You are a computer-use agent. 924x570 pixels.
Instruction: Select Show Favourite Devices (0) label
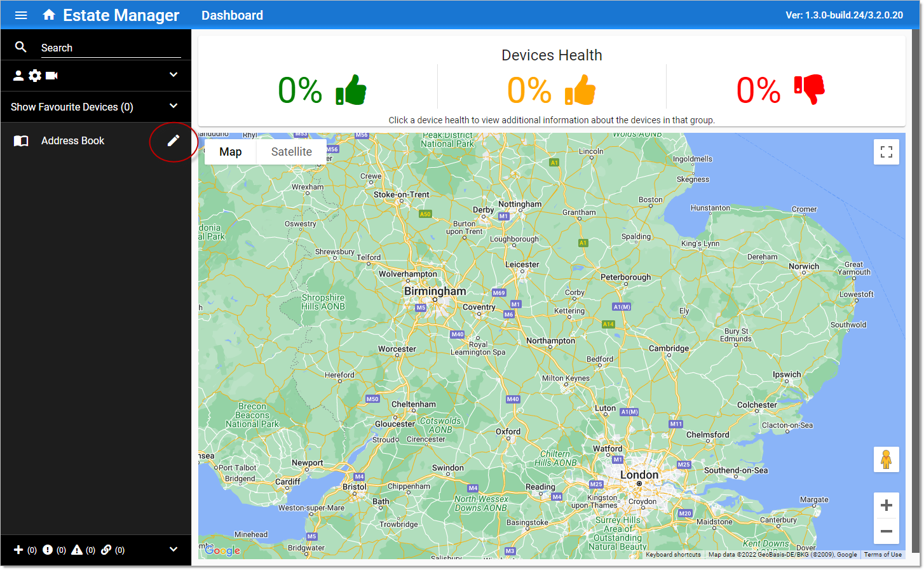point(72,107)
